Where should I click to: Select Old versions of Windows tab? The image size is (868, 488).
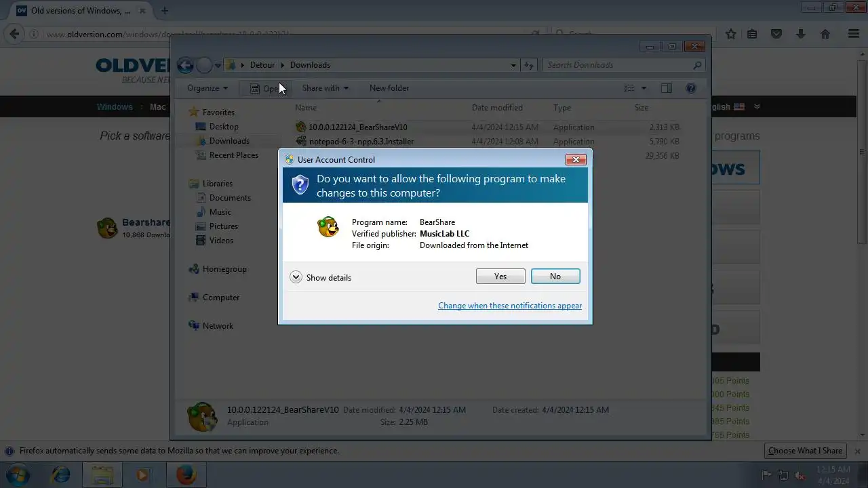click(x=79, y=10)
